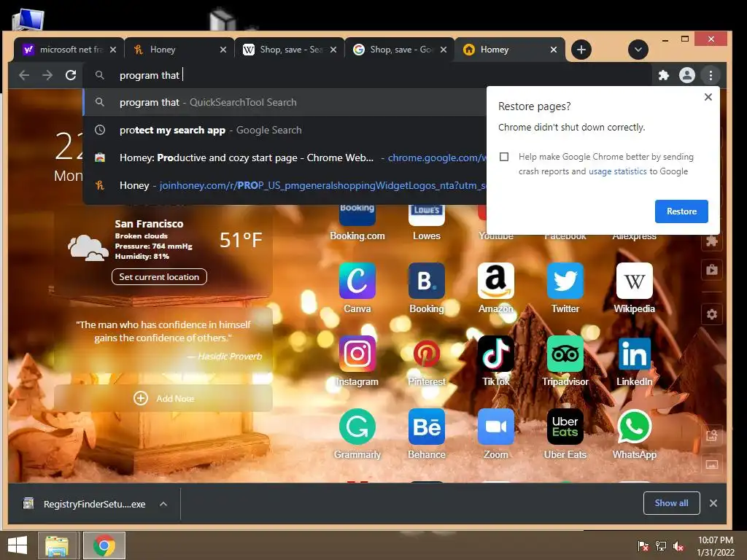This screenshot has height=560, width=747.
Task: Open the Tripadvisor shortcut icon
Action: (x=565, y=354)
